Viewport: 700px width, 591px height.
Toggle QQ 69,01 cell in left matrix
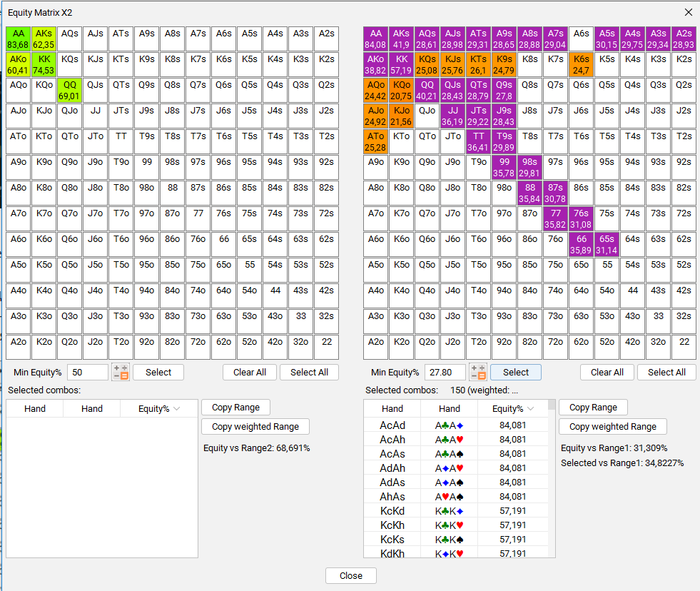point(70,90)
